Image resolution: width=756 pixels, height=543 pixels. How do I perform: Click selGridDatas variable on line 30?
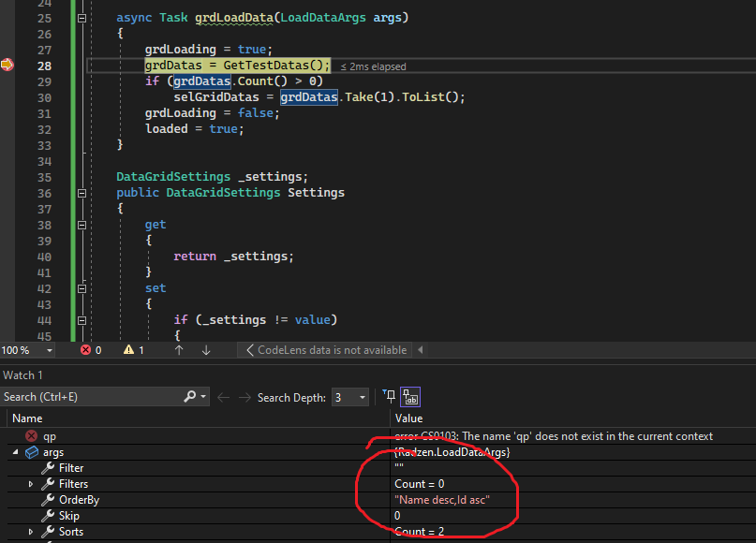point(216,96)
